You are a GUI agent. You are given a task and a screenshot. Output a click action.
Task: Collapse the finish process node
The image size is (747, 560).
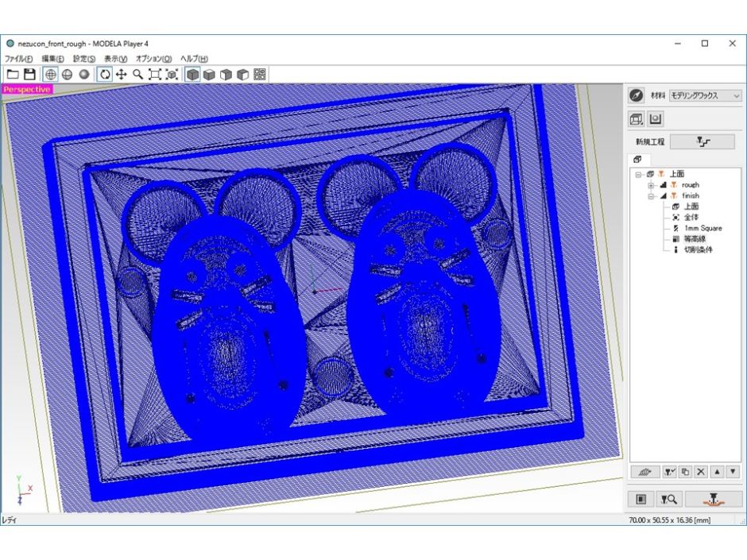click(651, 196)
